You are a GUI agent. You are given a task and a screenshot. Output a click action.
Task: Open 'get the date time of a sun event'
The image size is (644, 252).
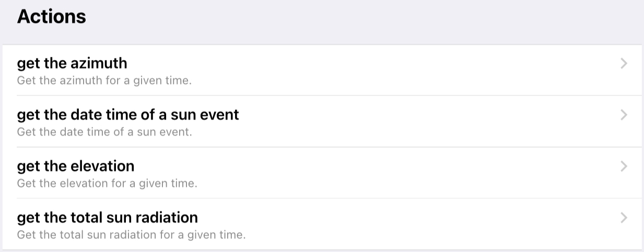click(128, 114)
